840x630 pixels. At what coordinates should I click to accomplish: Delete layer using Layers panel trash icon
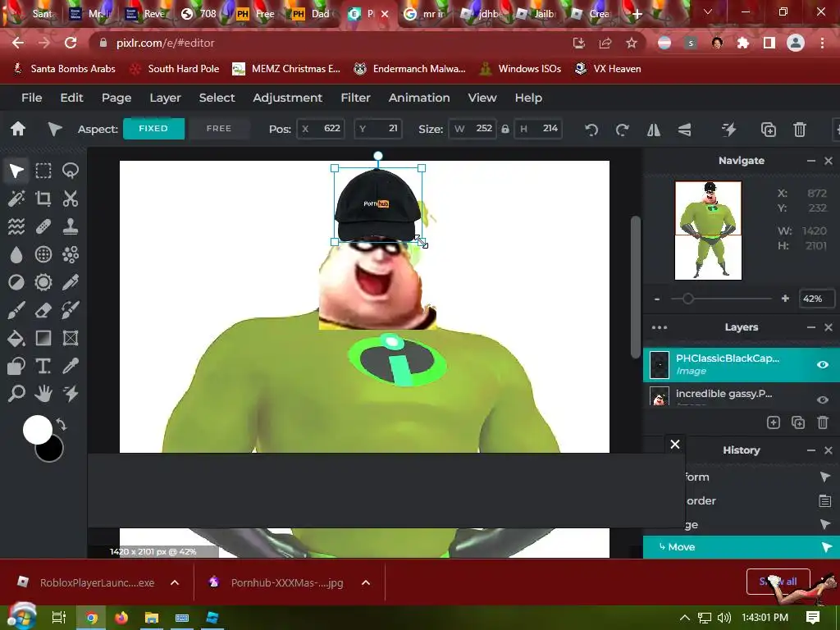[x=823, y=422]
